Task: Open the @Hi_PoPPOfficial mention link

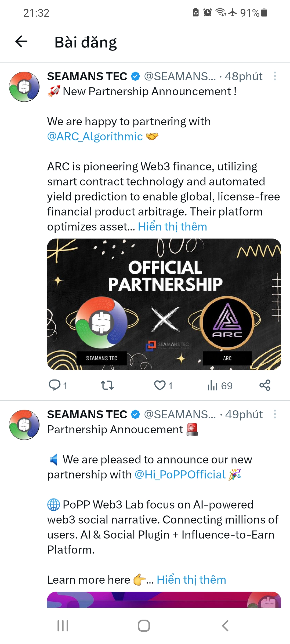Action: pos(180,475)
